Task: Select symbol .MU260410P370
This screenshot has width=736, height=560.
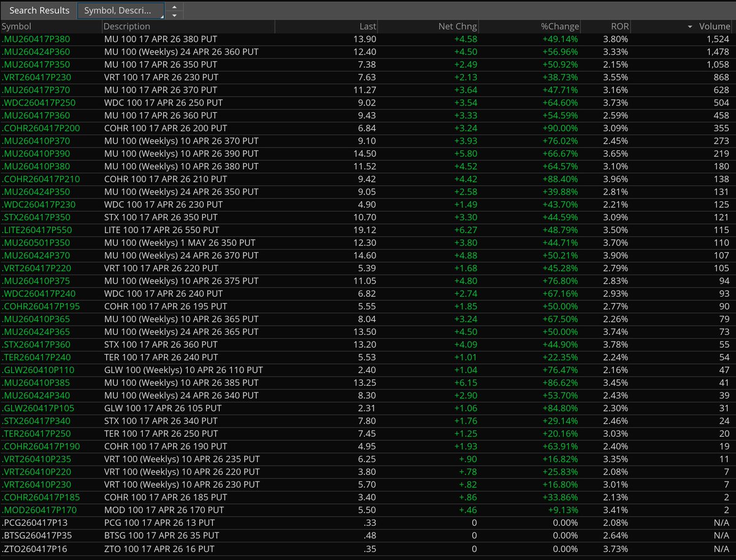Action: click(36, 141)
